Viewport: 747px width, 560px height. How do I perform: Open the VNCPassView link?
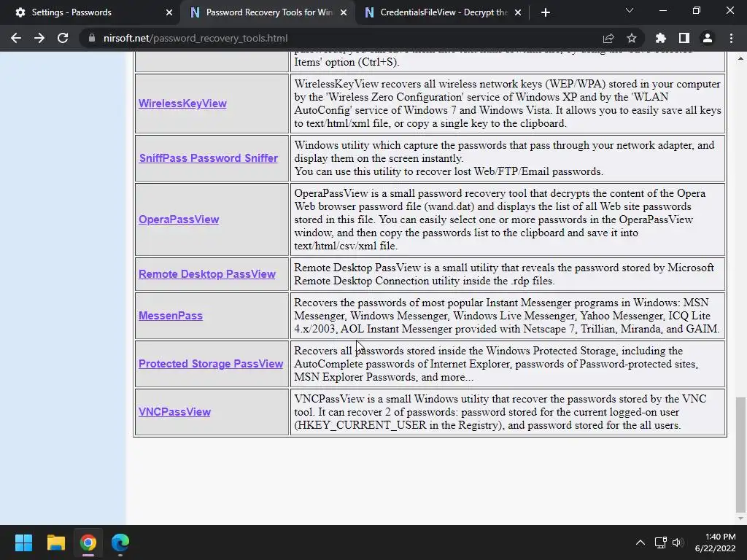click(x=174, y=412)
